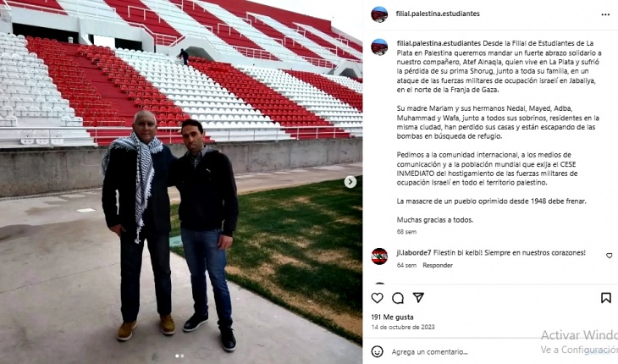
Task: Open jl.laborde7's profile avatar
Action: [x=379, y=256]
